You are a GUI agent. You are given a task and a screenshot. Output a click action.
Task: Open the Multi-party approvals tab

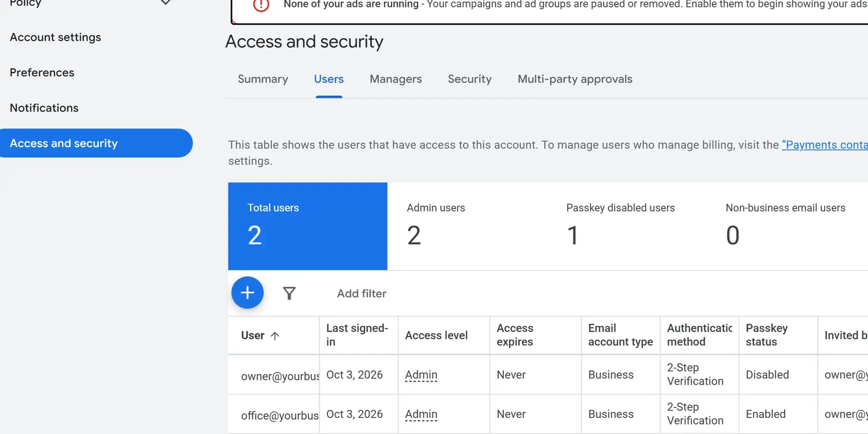pos(575,79)
